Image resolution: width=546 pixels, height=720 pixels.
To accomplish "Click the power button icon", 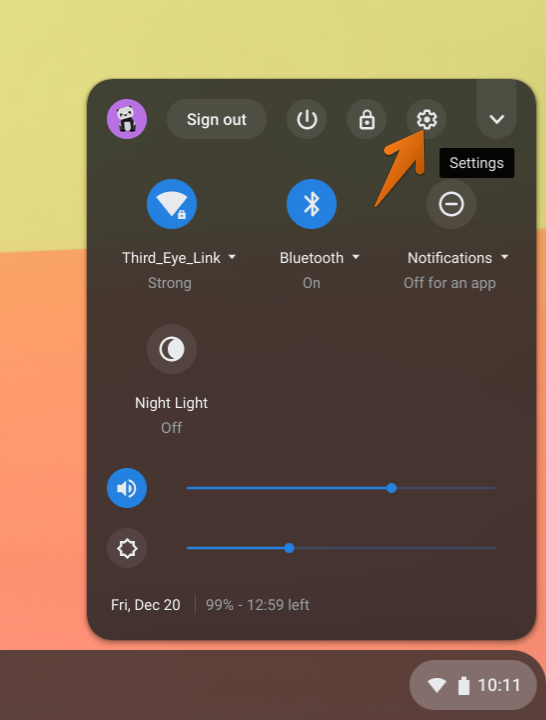I will 307,119.
